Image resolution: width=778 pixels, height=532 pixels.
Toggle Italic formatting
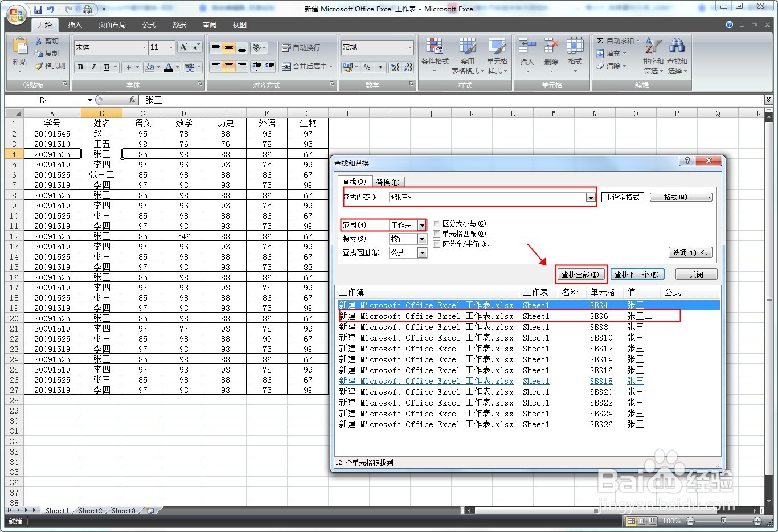(x=93, y=67)
